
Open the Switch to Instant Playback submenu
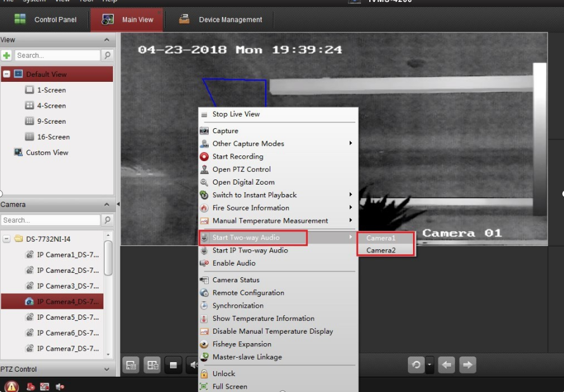point(278,195)
